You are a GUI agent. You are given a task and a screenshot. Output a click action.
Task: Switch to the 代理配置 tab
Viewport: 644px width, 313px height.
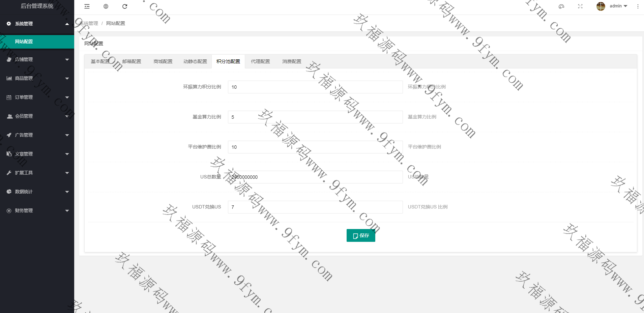tap(260, 61)
